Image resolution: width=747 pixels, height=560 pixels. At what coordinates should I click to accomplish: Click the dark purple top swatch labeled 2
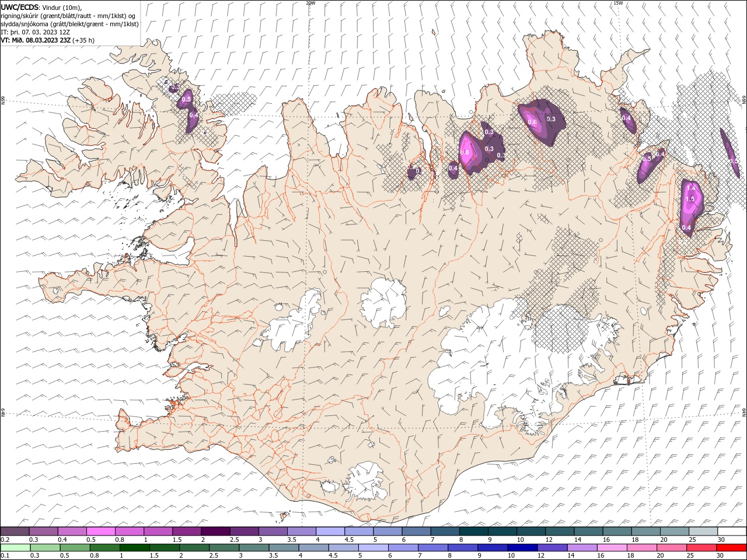tap(215, 531)
